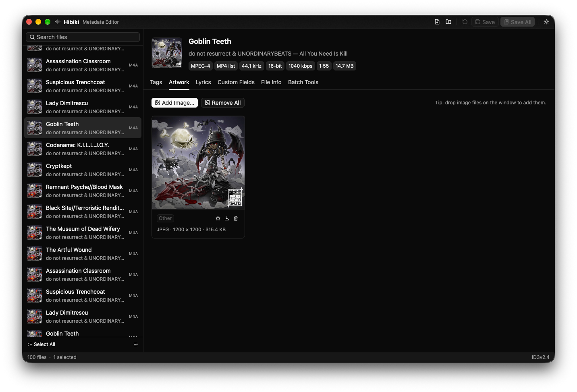Switch to the File Info tab
577x392 pixels.
coord(271,82)
